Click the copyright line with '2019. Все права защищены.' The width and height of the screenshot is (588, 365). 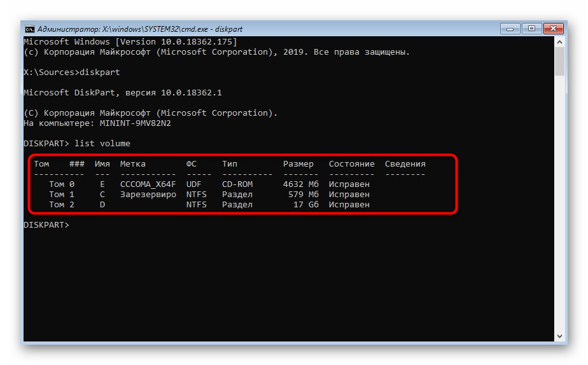click(x=217, y=52)
